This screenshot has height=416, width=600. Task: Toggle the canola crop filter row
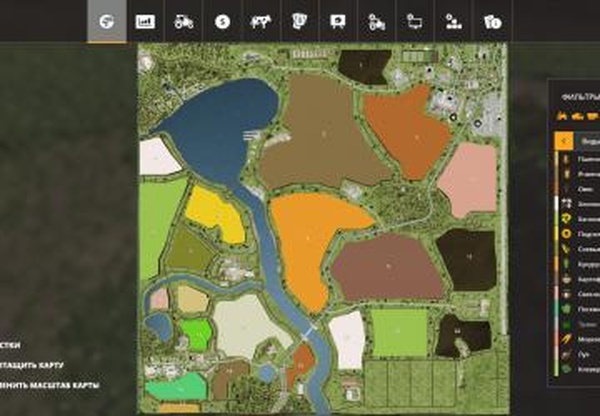pyautogui.click(x=578, y=219)
